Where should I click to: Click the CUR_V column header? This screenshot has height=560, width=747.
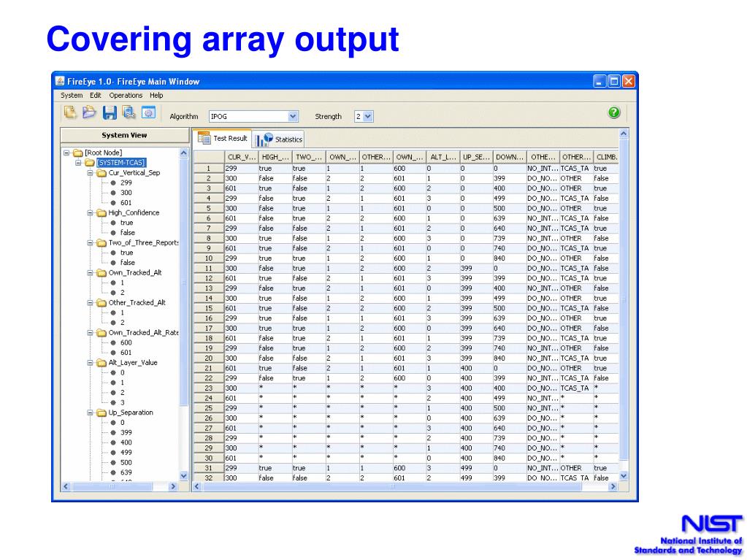pyautogui.click(x=242, y=157)
